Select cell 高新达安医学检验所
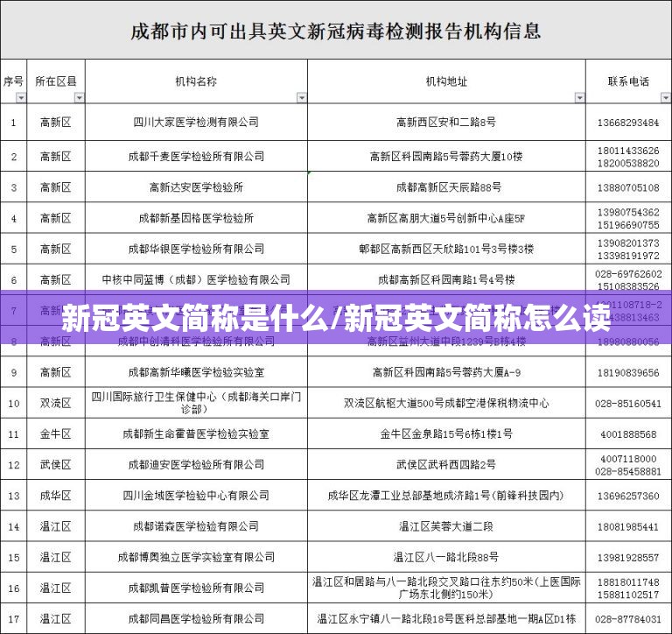Image resolution: width=672 pixels, height=634 pixels. point(196,187)
